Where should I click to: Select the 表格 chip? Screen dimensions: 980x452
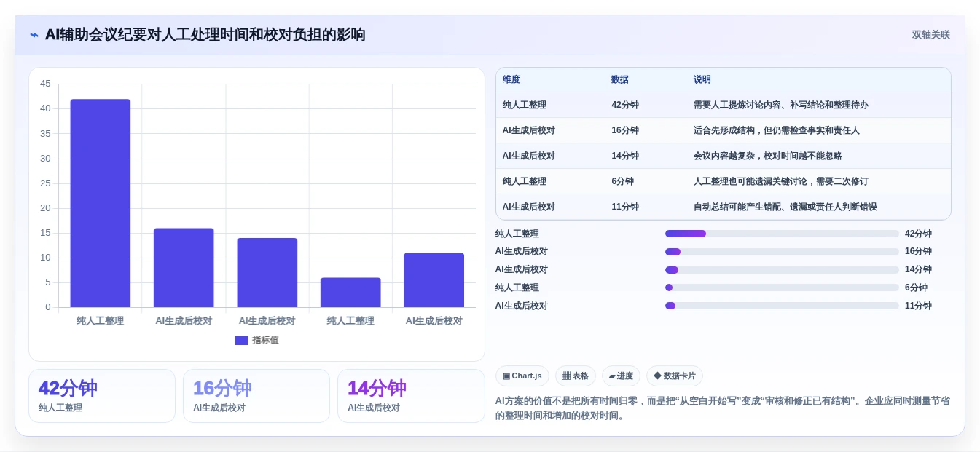coord(575,376)
